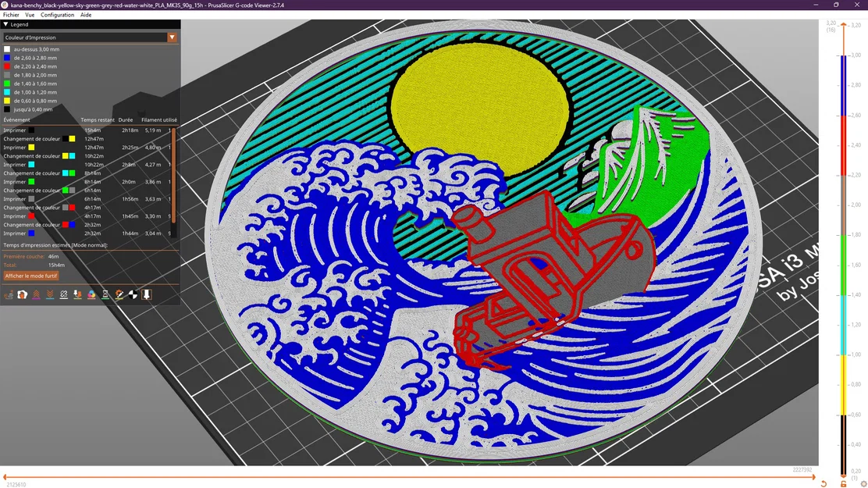Open the Fichier menu
This screenshot has width=868, height=488.
click(x=10, y=14)
